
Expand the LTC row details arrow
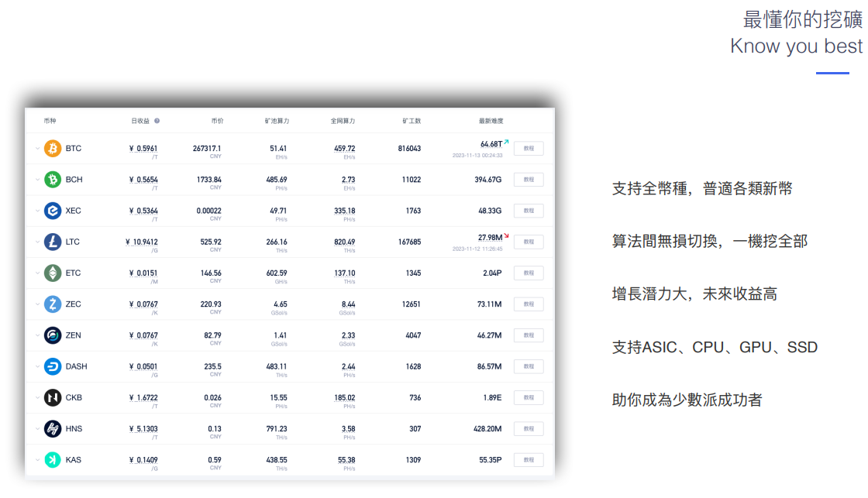[37, 242]
